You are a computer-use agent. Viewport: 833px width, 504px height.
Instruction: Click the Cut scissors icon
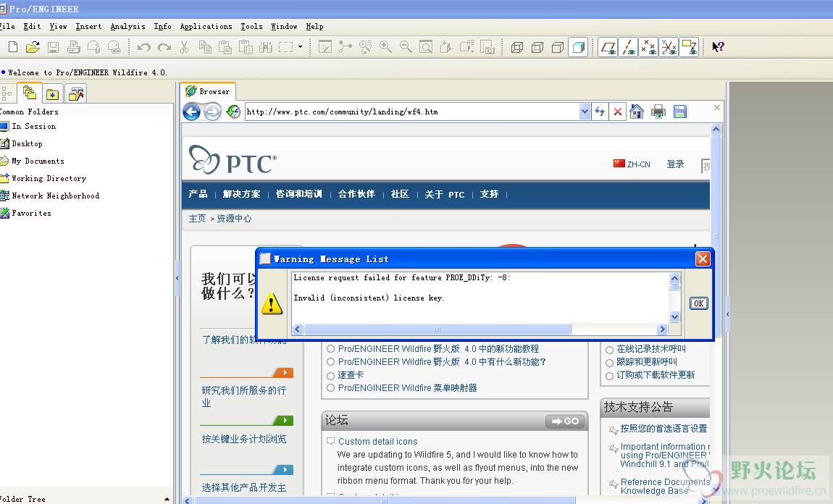coord(184,47)
